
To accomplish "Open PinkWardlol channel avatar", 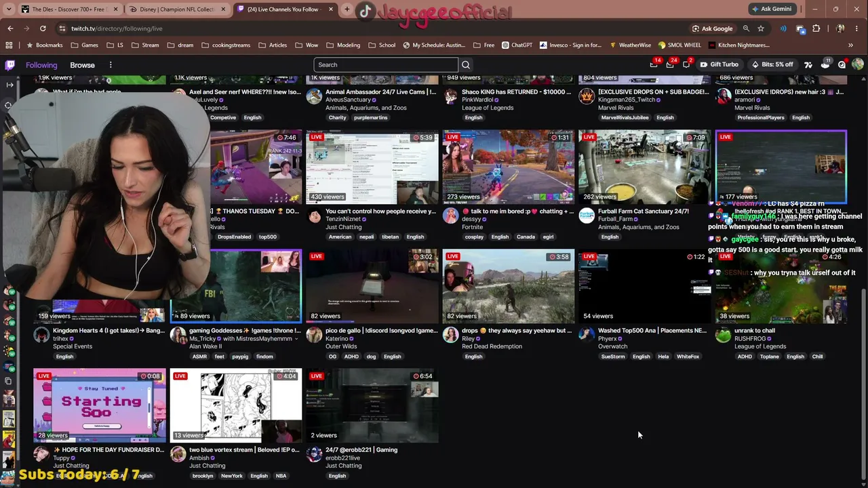I will 450,96.
